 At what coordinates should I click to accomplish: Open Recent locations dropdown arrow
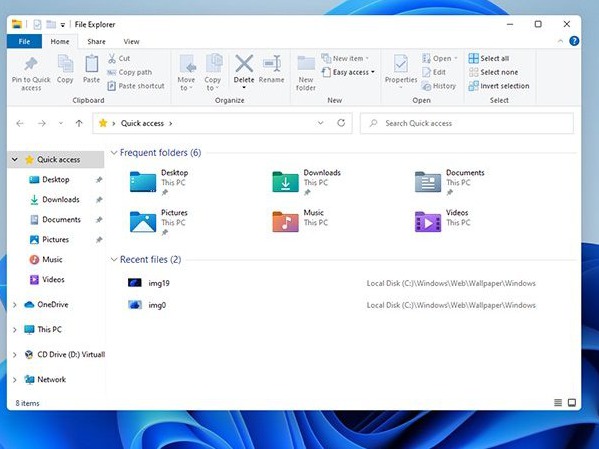60,123
